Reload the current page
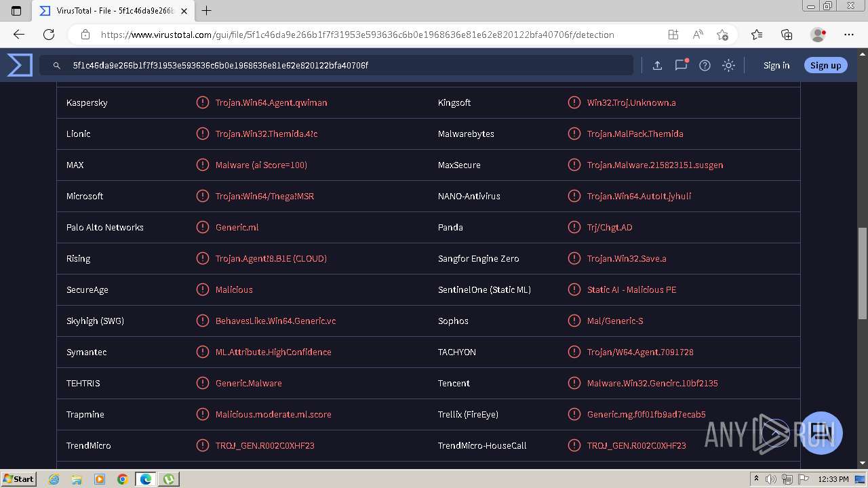Image resolution: width=868 pixels, height=488 pixels. pos(49,35)
